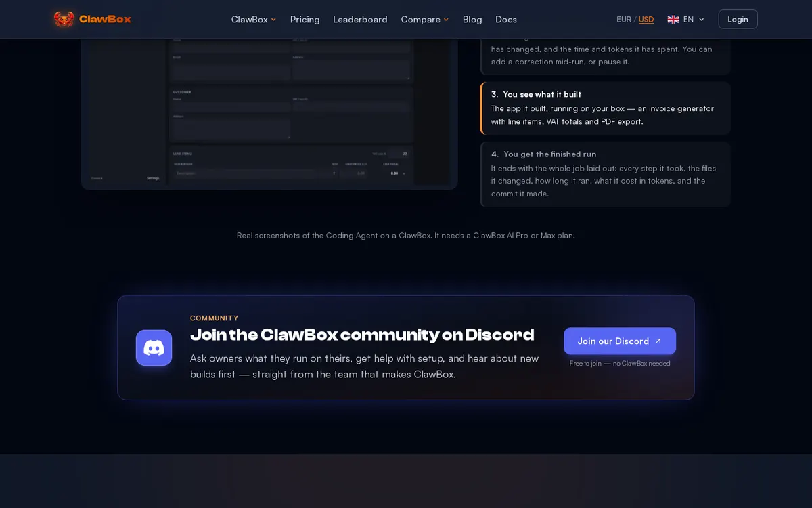
Task: Switch currency to EUR
Action: (x=624, y=19)
